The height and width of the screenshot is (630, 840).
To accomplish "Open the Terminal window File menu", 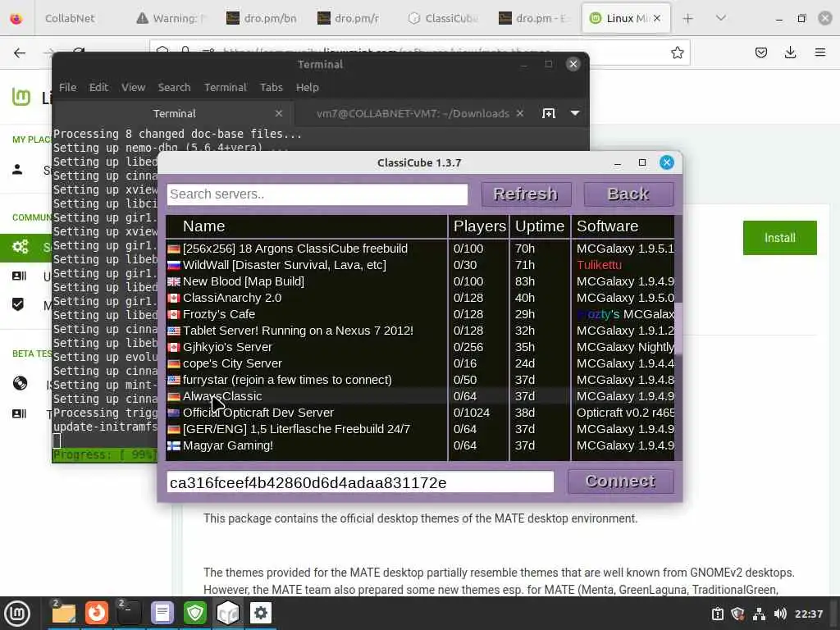I will point(67,87).
